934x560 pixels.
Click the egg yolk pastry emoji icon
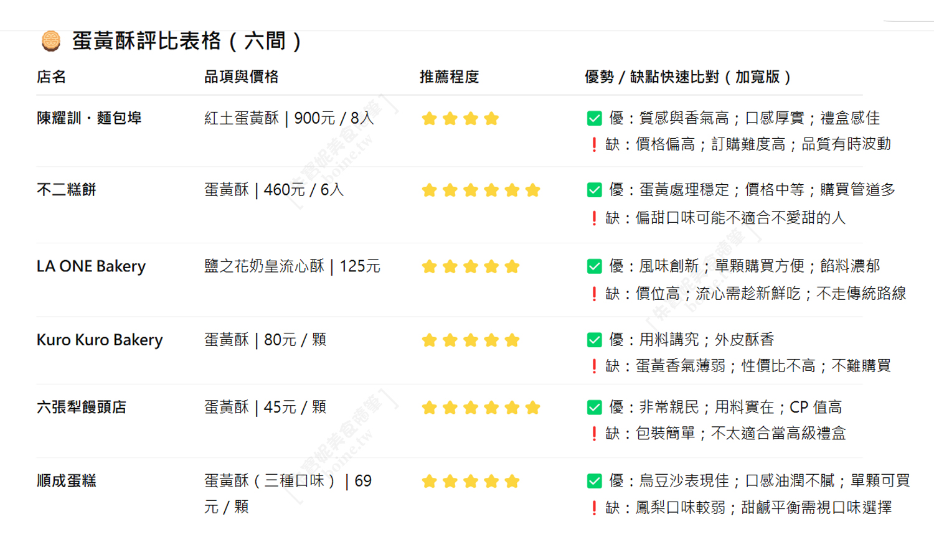(50, 41)
